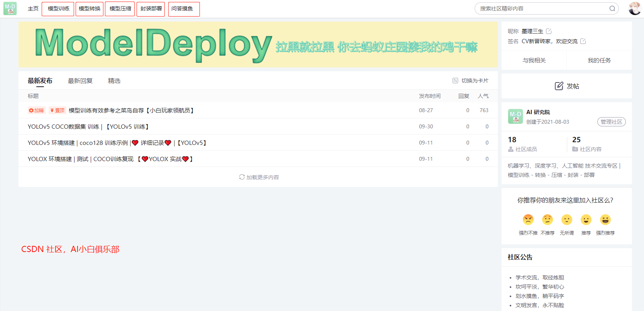The height and width of the screenshot is (311, 644).
Task: Click the ModelDeploy banner image
Action: point(258,45)
